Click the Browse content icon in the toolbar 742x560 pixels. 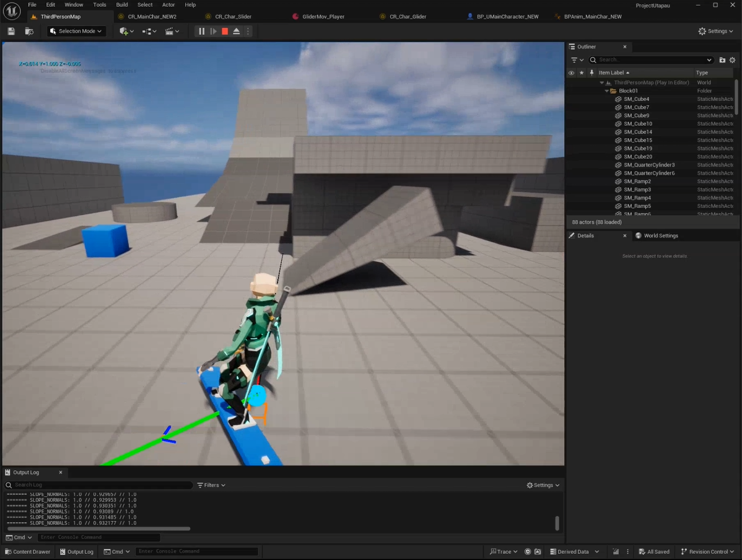point(29,31)
